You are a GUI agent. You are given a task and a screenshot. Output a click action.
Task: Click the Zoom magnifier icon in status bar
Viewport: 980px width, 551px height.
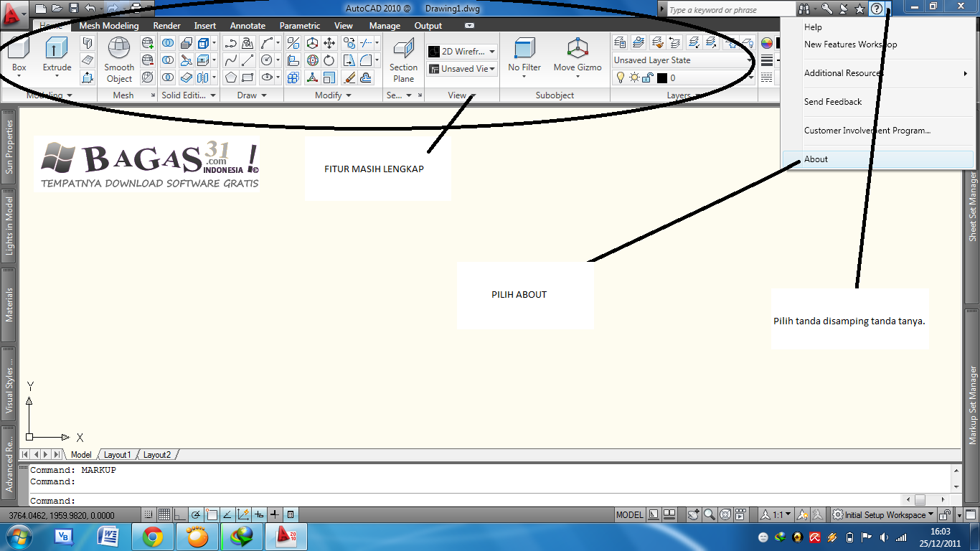(x=709, y=514)
